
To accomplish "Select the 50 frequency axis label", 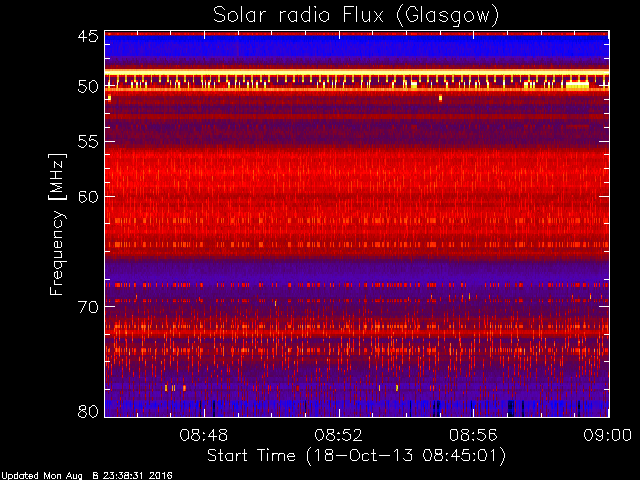I will point(88,87).
